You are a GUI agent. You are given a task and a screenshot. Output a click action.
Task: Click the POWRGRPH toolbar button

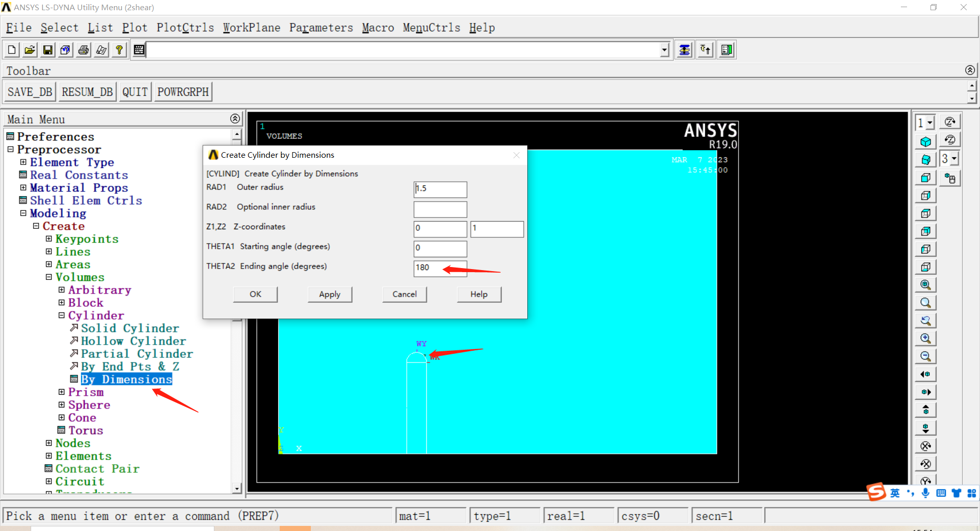point(183,92)
